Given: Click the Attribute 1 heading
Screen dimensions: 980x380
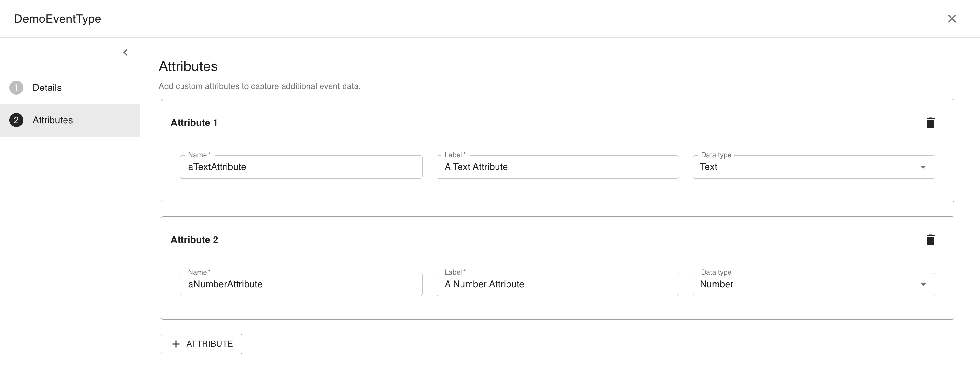Looking at the screenshot, I should pos(194,123).
